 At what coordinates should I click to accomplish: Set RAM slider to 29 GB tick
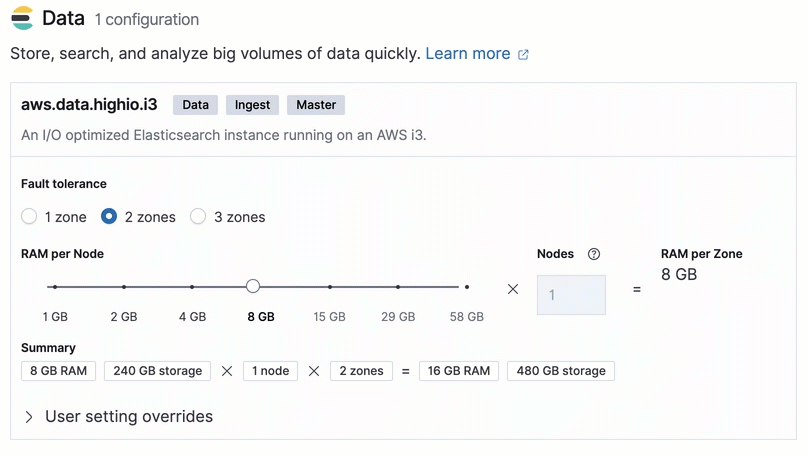click(398, 287)
